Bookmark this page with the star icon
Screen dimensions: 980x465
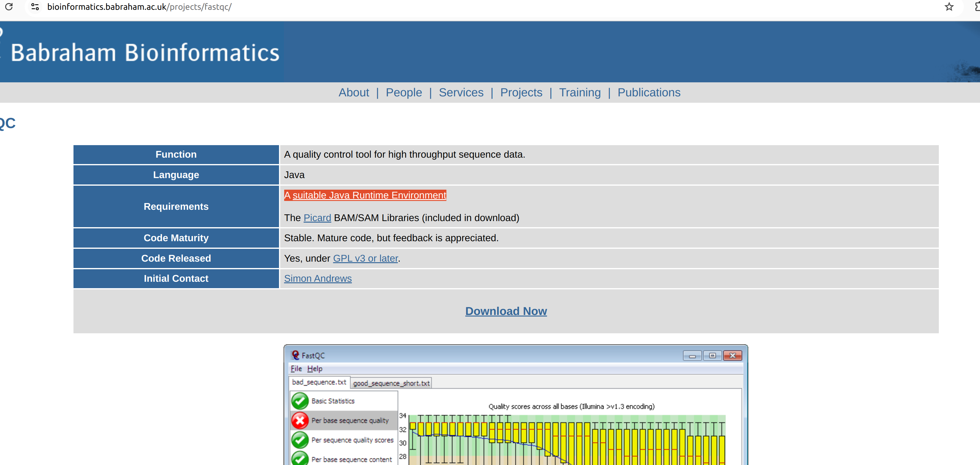tap(949, 7)
